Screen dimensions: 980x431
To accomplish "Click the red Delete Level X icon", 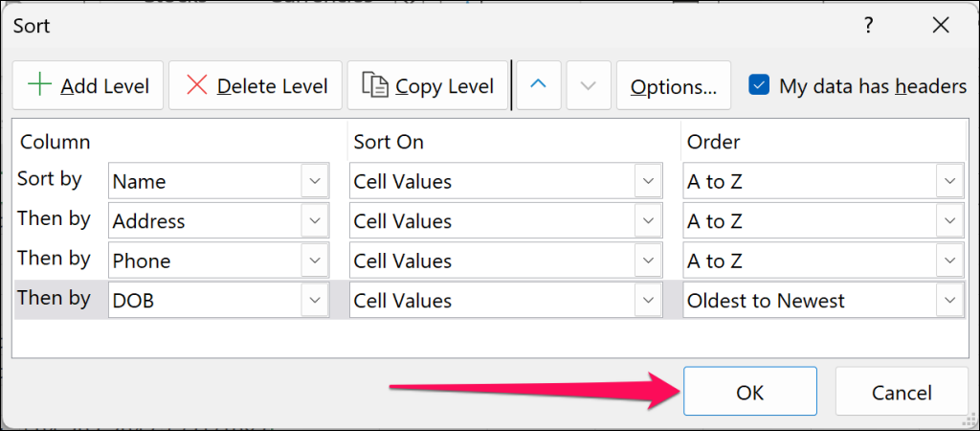I will [197, 86].
